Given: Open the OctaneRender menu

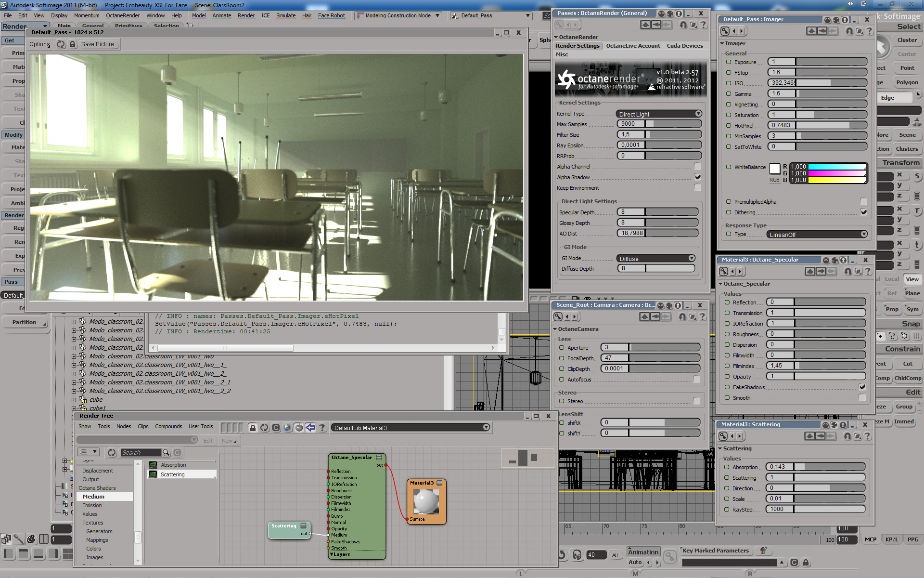Looking at the screenshot, I should pos(123,15).
